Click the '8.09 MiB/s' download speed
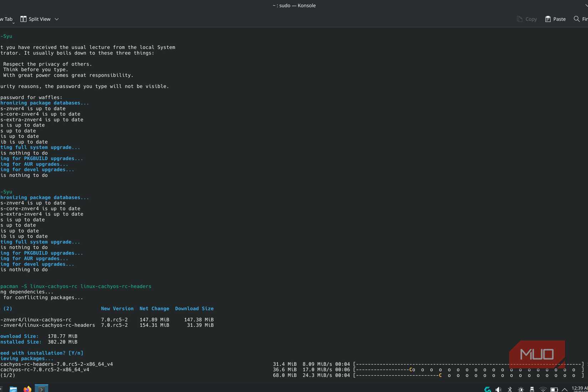 coord(317,364)
